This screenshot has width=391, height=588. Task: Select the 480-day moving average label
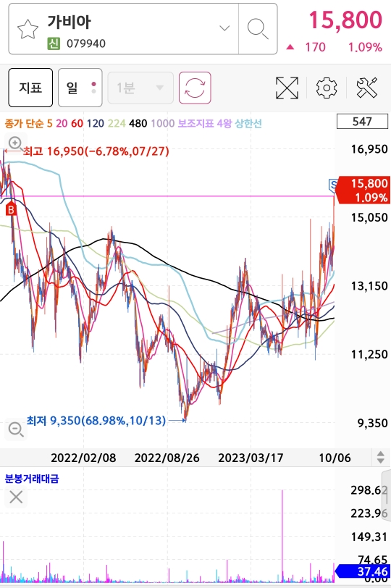point(138,123)
